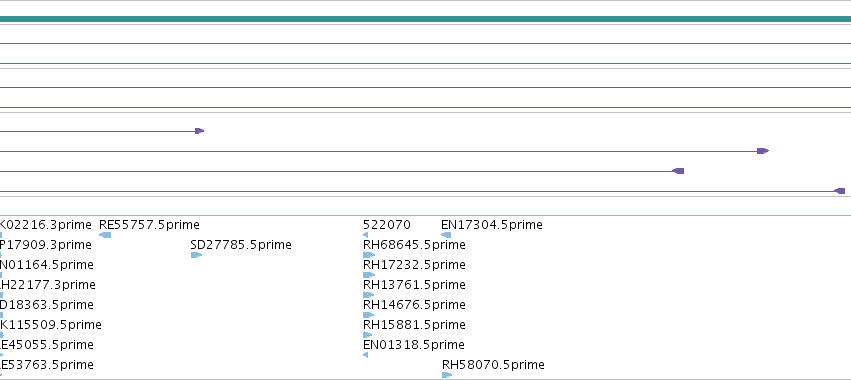Select the arrow glyph under RH17232.5prime

[369, 275]
